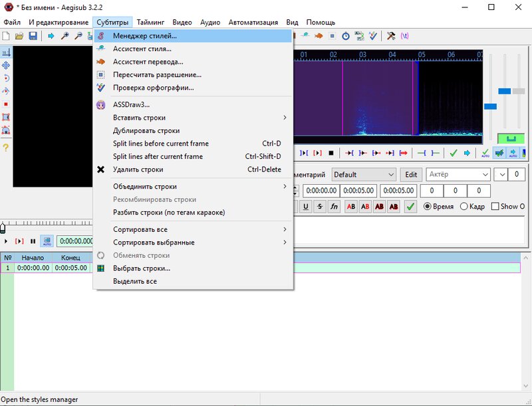Play video from the seek bar controls

coord(6,241)
